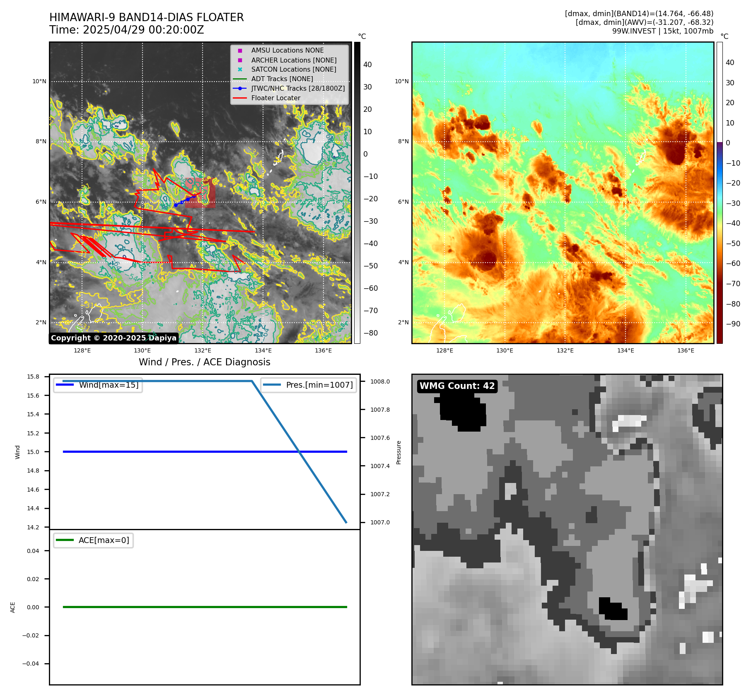The image size is (751, 700).
Task: Click the line sample in the Pres.[min=1007] legend
Action: click(272, 385)
